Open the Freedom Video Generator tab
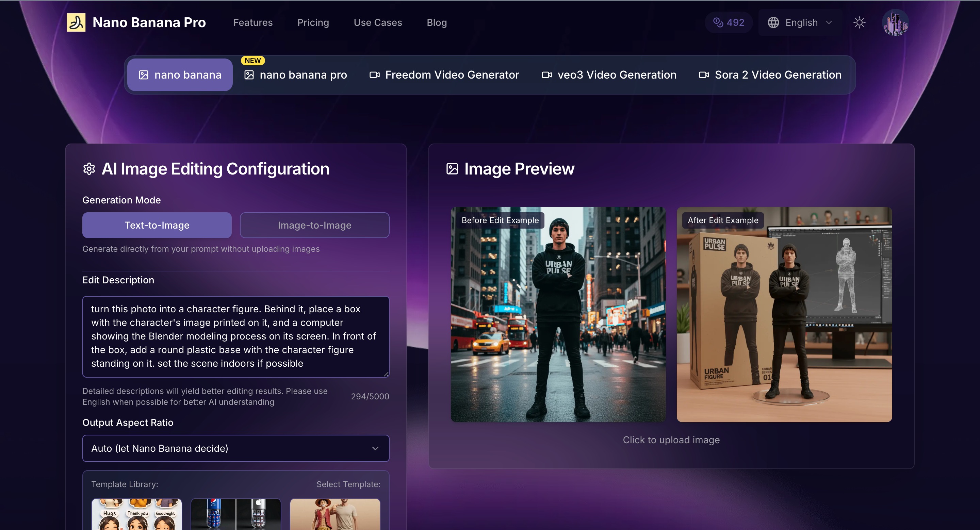The width and height of the screenshot is (980, 530). click(444, 75)
